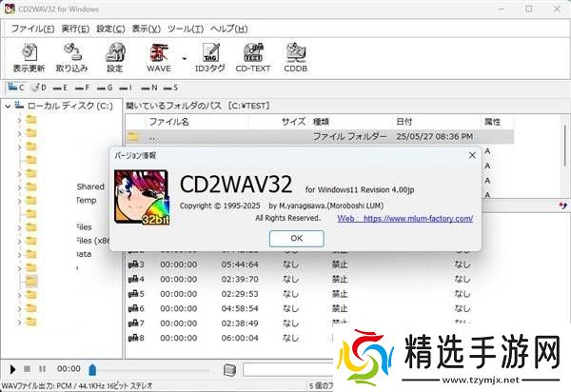The width and height of the screenshot is (571, 392).
Task: Sort file list by ファイル名 column header
Action: tap(168, 122)
